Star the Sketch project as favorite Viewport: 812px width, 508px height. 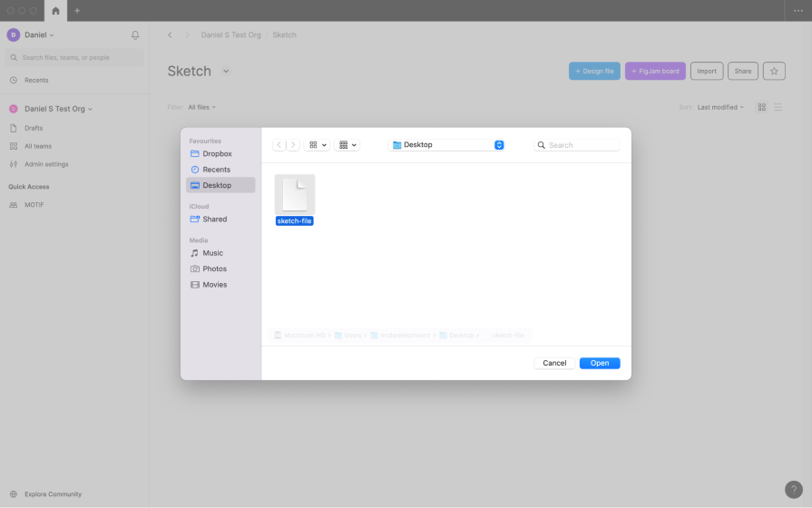(x=774, y=71)
